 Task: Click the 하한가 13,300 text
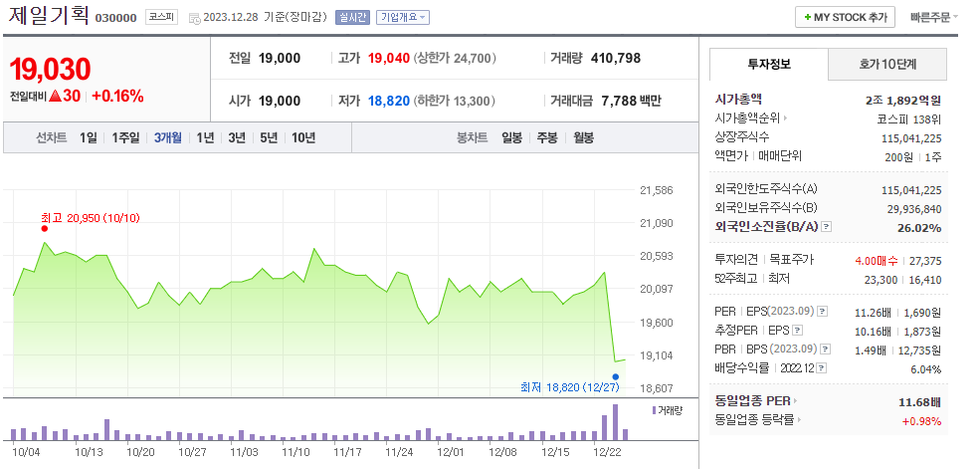coord(455,101)
